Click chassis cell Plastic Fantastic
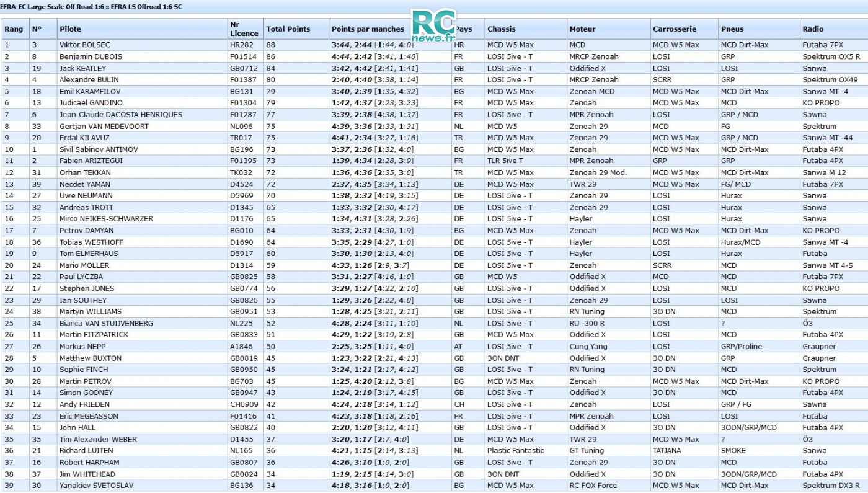Image resolution: width=868 pixels, height=493 pixels. click(x=516, y=451)
